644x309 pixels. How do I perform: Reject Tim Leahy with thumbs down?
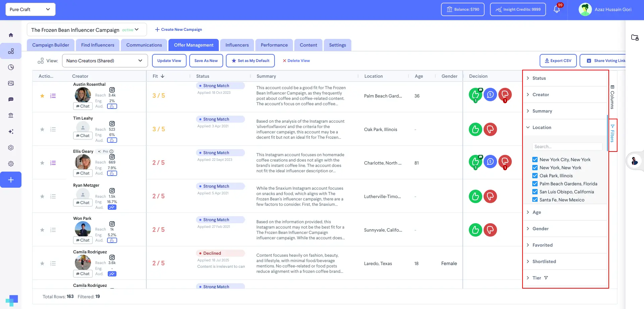click(490, 129)
